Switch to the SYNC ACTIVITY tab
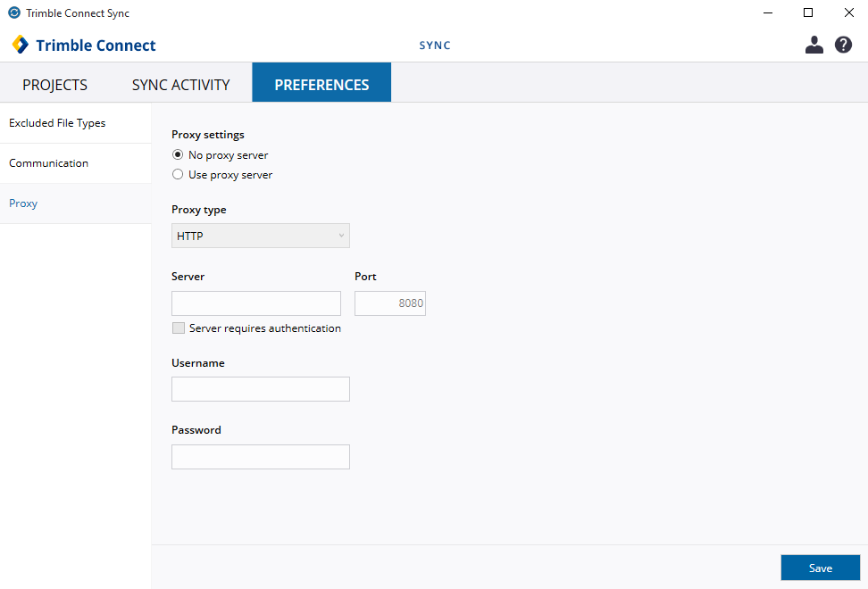The width and height of the screenshot is (868, 589). pyautogui.click(x=181, y=85)
